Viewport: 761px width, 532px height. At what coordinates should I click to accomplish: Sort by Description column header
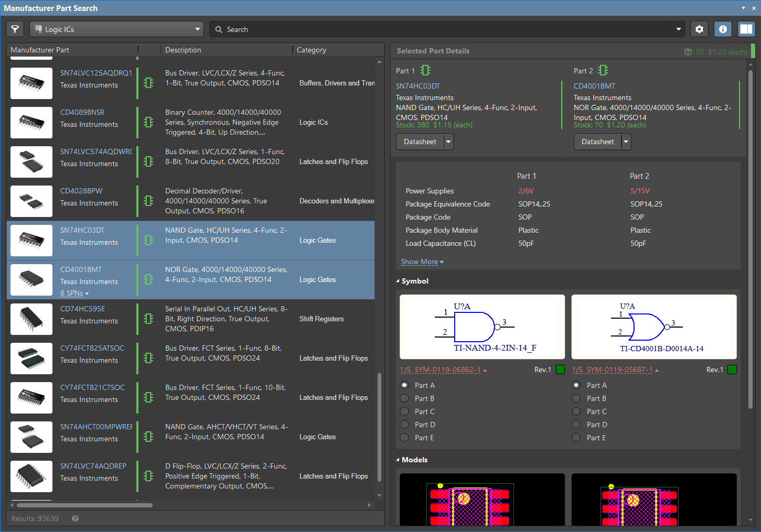(x=183, y=50)
